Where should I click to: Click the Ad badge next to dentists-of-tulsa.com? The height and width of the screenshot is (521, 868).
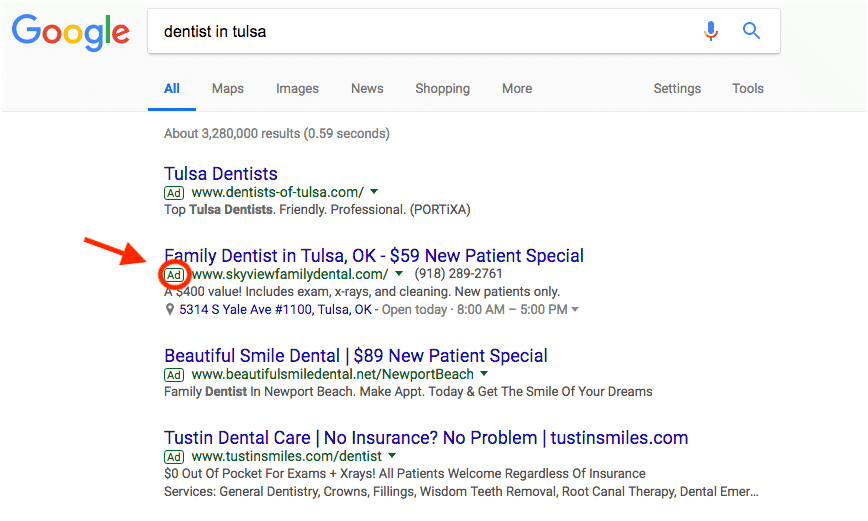[x=174, y=192]
